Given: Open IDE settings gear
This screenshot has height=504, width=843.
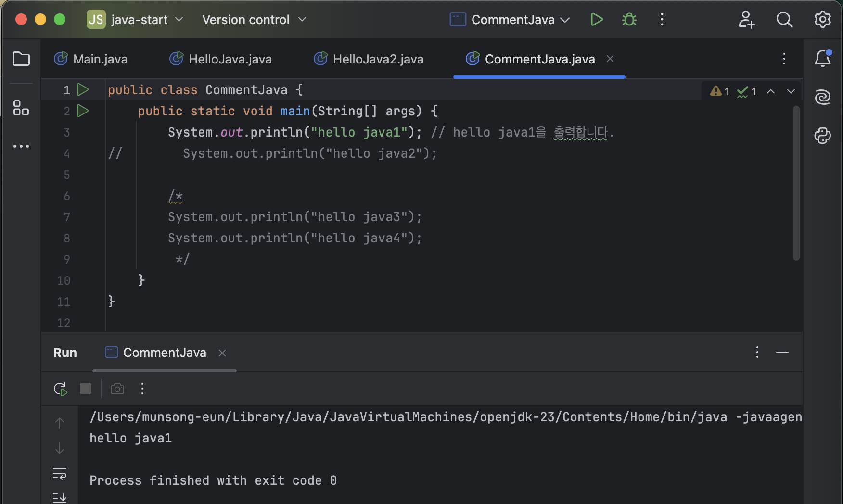Looking at the screenshot, I should point(822,20).
